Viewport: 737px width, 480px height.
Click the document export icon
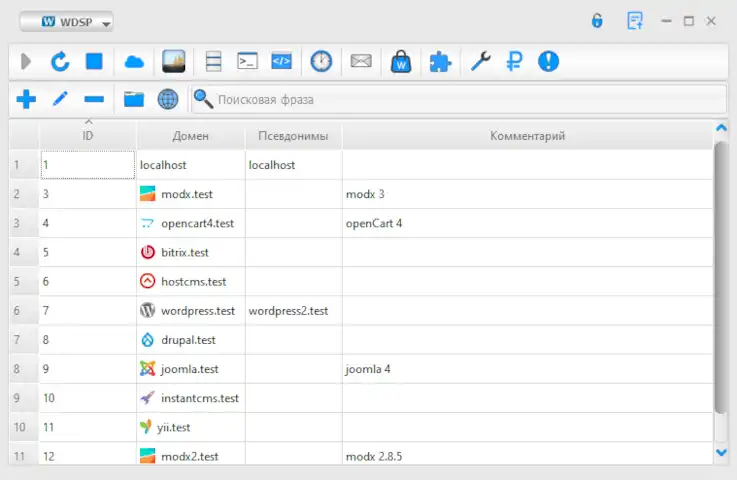point(635,21)
